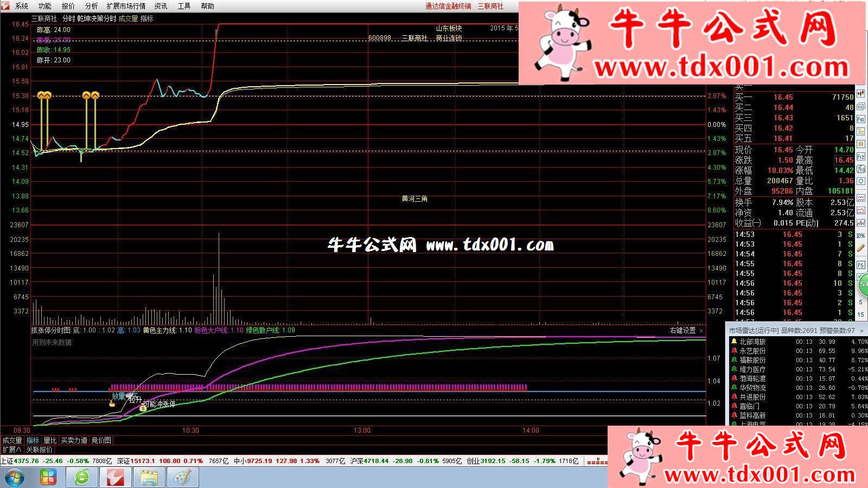Expand the market radar panel arrow
Screen dimensions: 868x488
coord(862,330)
